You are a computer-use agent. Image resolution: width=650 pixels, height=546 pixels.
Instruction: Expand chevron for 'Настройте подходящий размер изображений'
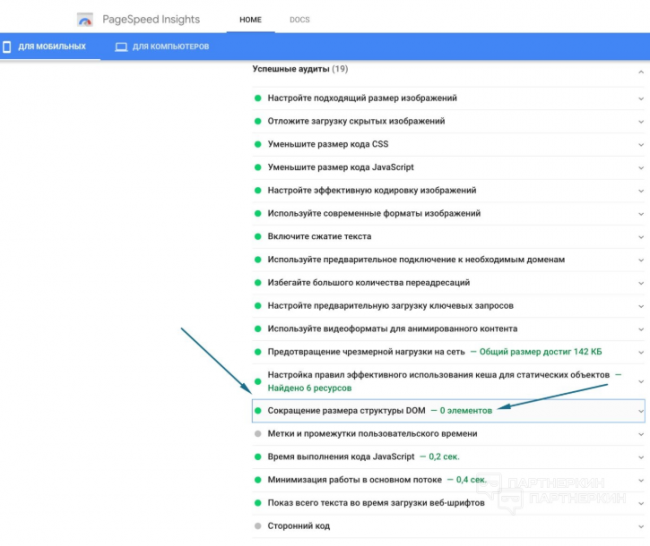point(640,98)
